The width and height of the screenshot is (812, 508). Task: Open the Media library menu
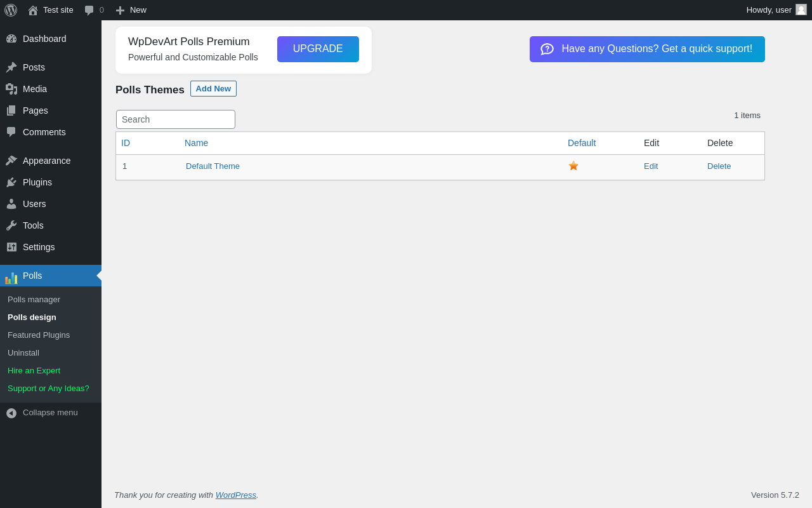coord(51,89)
